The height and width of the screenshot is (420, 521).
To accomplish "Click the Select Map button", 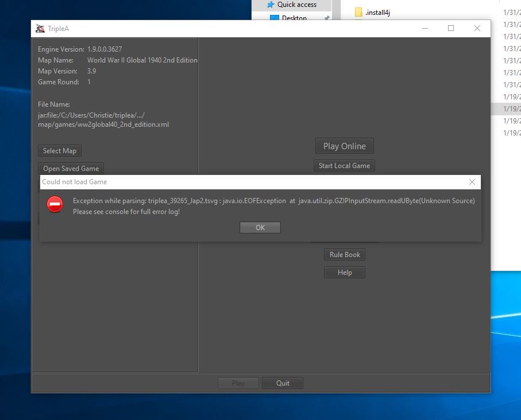I will tap(60, 151).
